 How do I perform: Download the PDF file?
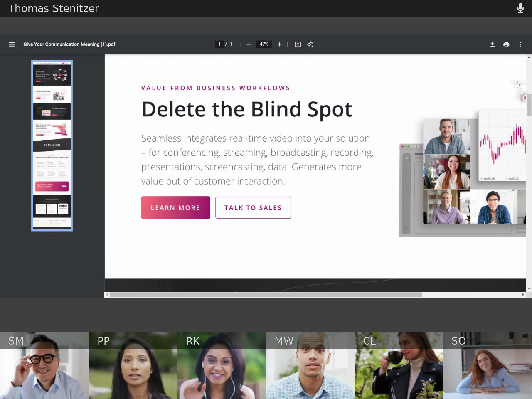493,44
